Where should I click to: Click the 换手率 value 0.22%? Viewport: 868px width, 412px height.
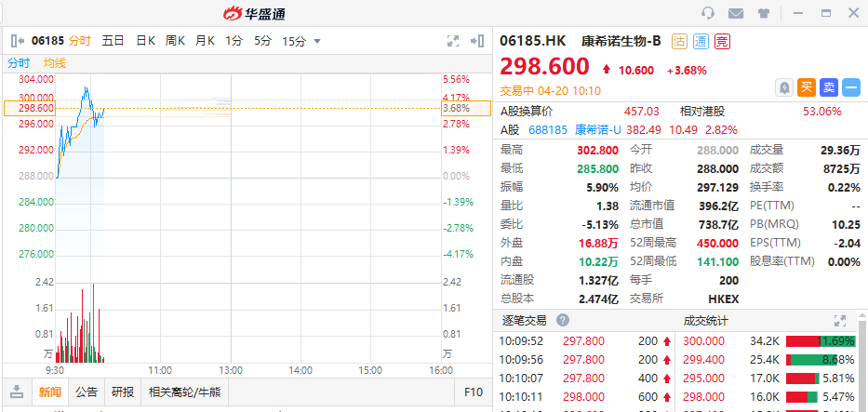click(x=844, y=188)
